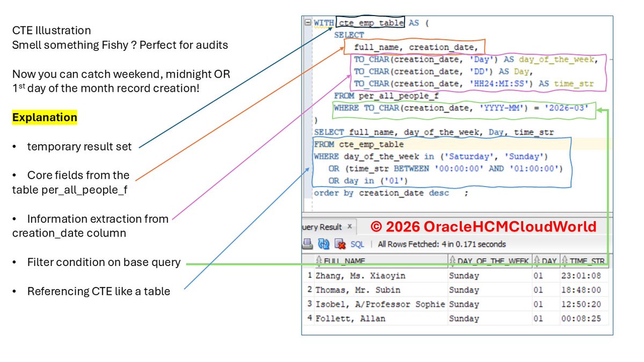Print the Query Result grid
The image size is (644, 362).
tap(308, 245)
